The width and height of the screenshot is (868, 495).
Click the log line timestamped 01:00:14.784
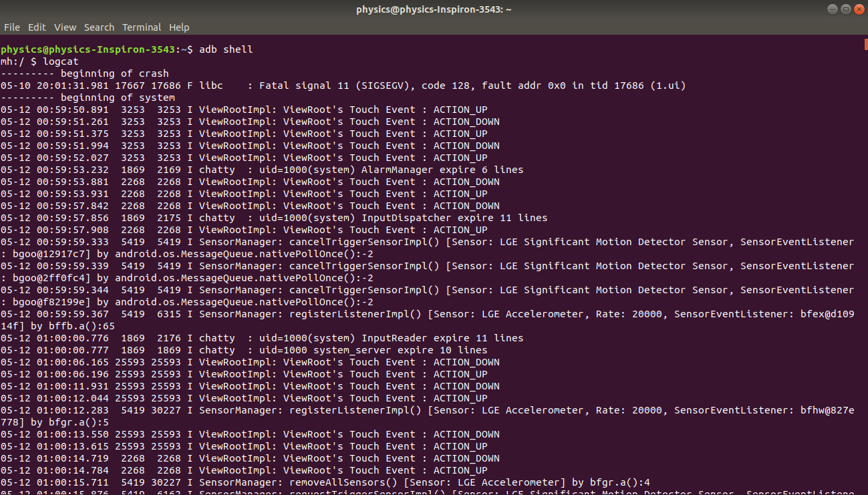point(244,470)
